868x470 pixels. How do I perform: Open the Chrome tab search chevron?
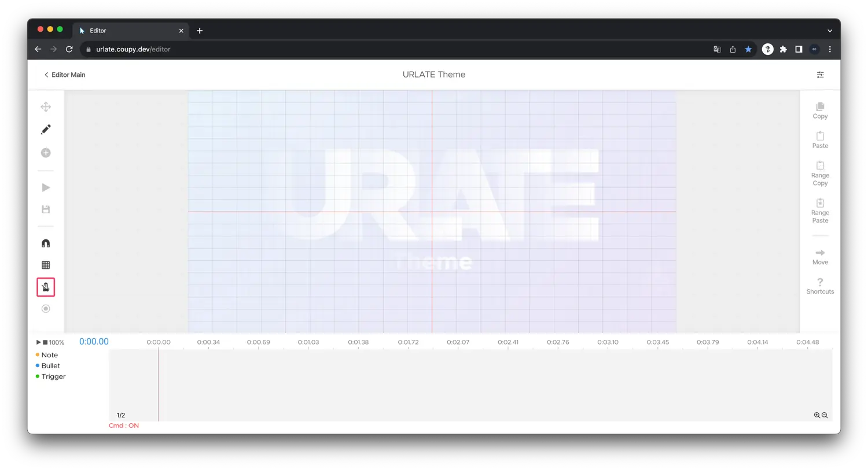point(829,31)
